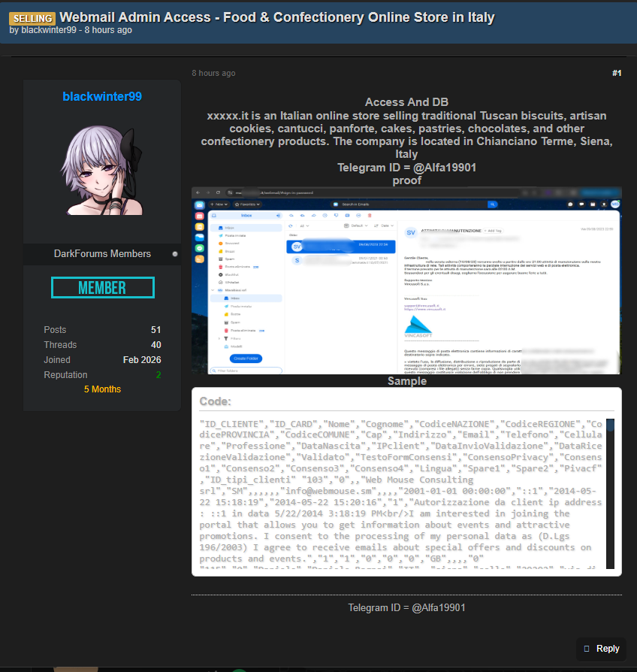
Task: Click the Posts count 51
Action: (x=155, y=330)
